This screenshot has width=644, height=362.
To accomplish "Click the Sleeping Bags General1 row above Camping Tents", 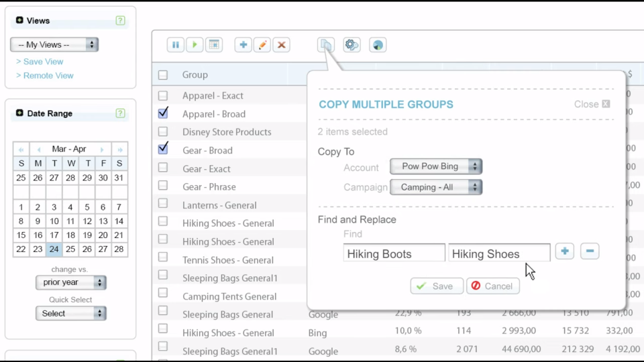I will pyautogui.click(x=230, y=278).
